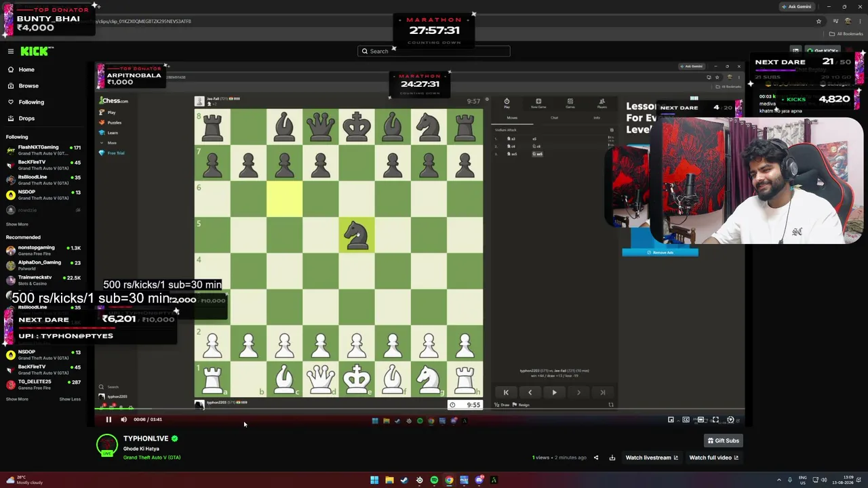Click Players tab in chess panel
This screenshot has width=868, height=488.
point(602,103)
